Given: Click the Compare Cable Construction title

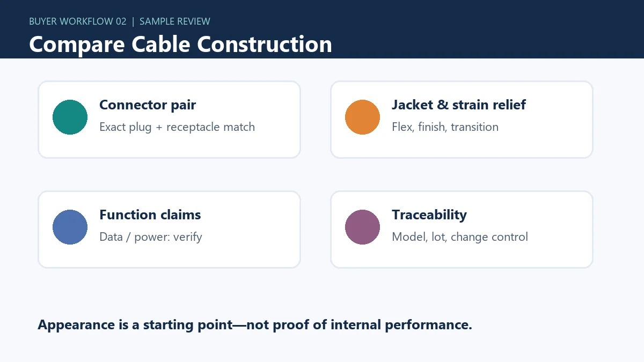Looking at the screenshot, I should [x=180, y=44].
